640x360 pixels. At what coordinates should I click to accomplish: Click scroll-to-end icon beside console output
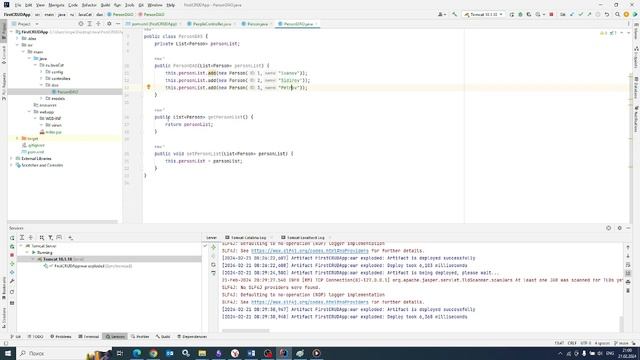pos(628,273)
